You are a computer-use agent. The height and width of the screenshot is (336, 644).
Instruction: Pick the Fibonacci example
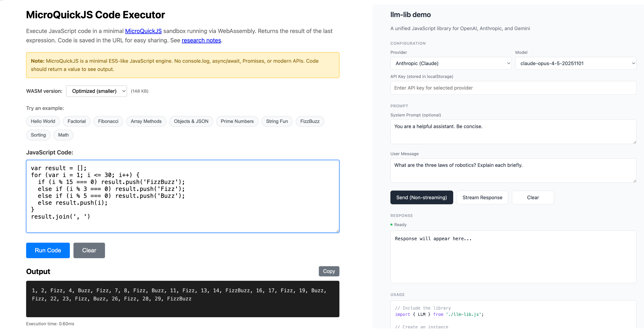point(108,121)
